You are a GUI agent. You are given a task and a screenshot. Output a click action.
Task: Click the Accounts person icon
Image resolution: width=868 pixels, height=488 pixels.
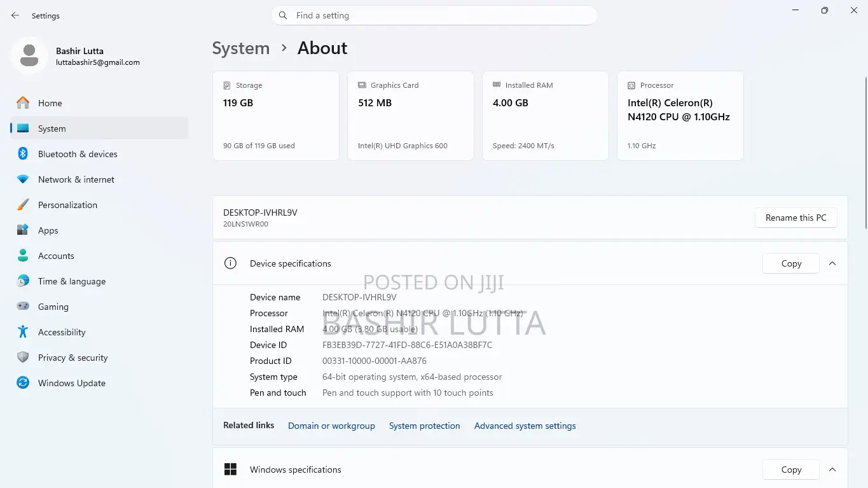23,256
